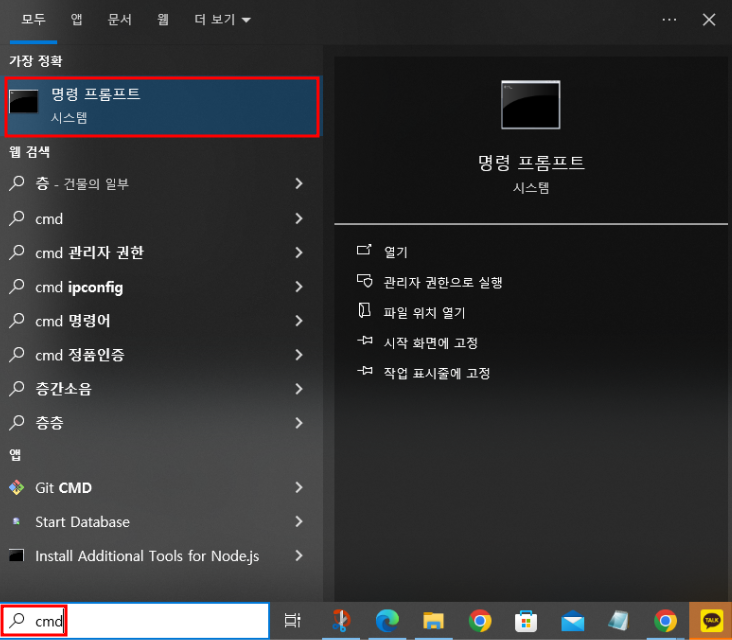Close the search panel with X
This screenshot has height=640, width=732.
click(709, 20)
